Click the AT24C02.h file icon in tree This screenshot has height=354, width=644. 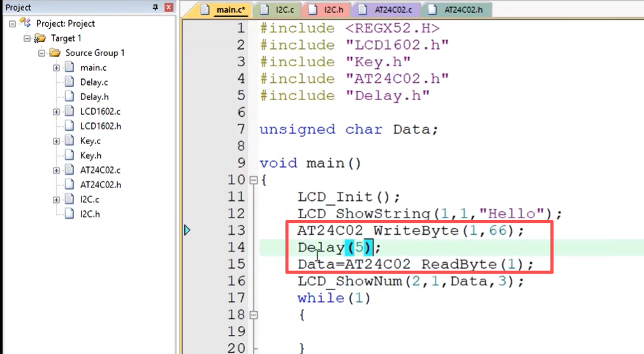[70, 184]
